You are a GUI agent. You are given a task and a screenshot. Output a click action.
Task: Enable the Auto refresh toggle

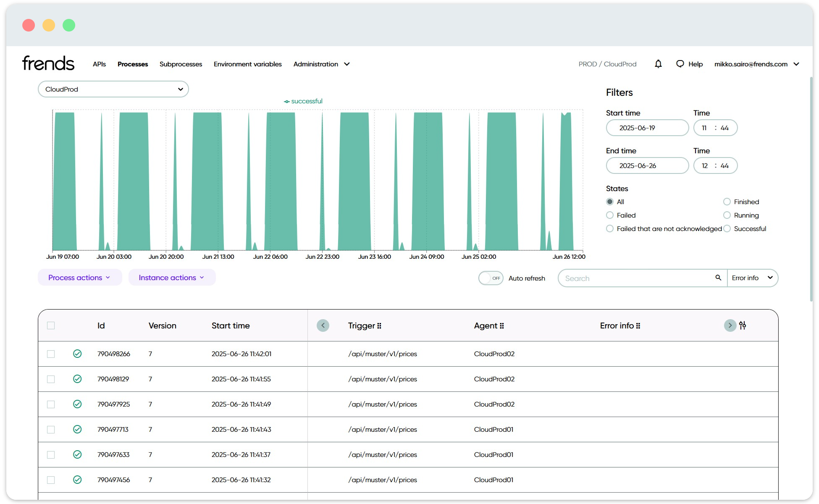491,278
